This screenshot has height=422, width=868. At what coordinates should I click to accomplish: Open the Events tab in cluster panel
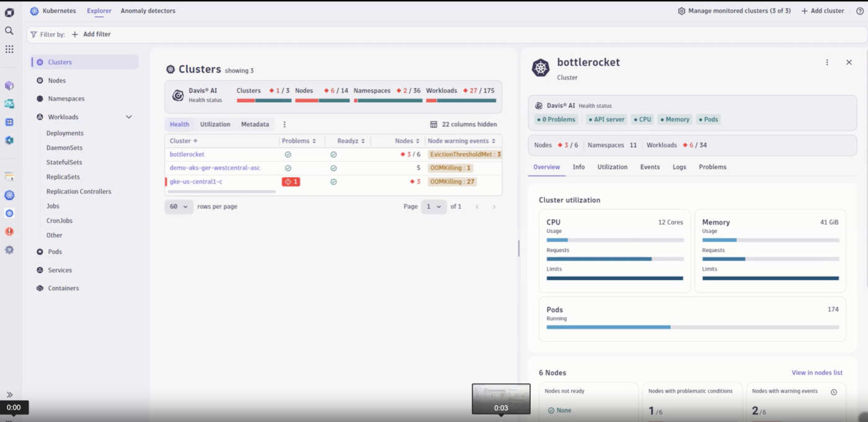click(x=650, y=167)
